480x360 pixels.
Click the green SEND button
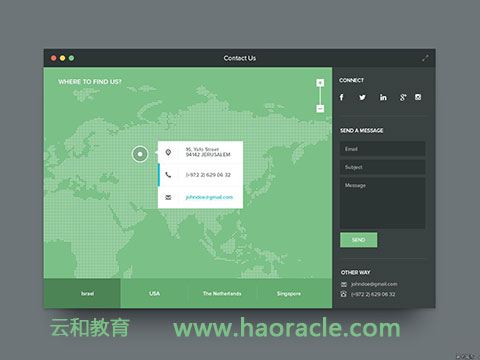[x=359, y=240]
